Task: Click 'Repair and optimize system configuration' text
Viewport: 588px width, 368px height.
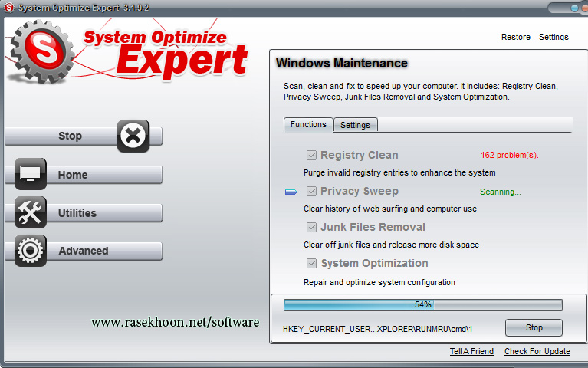Action: [379, 282]
